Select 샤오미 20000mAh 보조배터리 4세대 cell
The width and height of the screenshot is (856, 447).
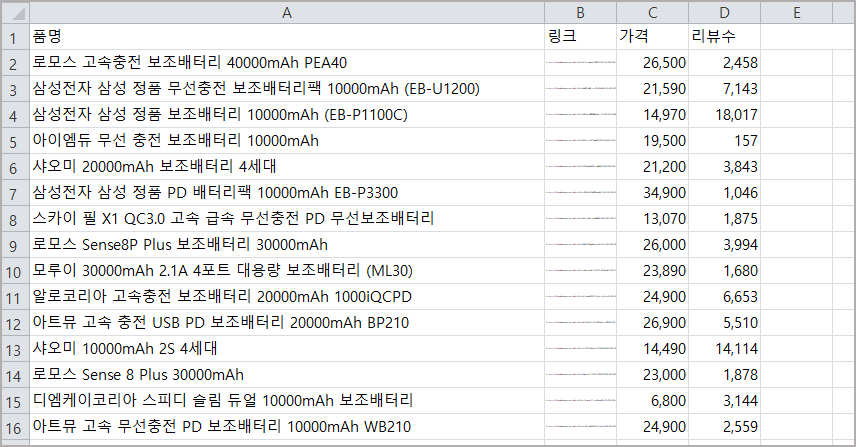[x=287, y=166]
